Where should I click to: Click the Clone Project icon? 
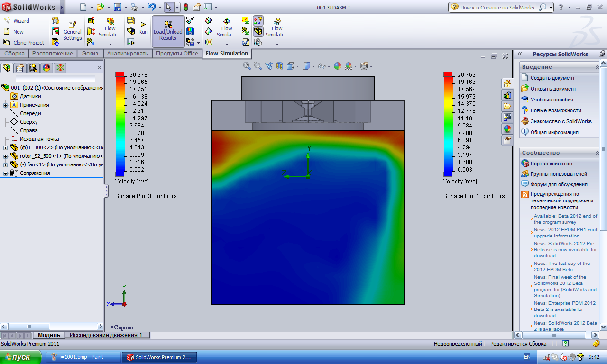click(x=7, y=43)
